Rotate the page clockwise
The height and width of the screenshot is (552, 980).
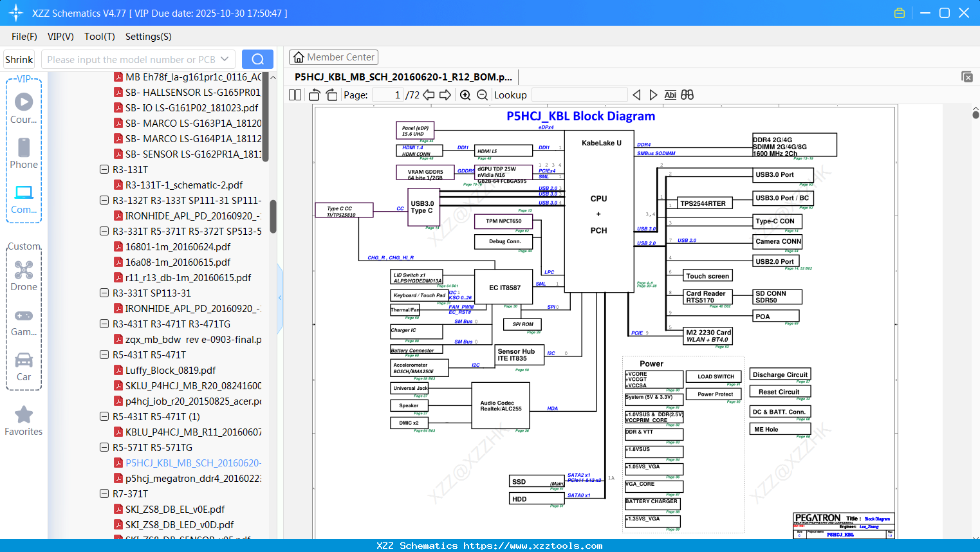click(x=331, y=95)
